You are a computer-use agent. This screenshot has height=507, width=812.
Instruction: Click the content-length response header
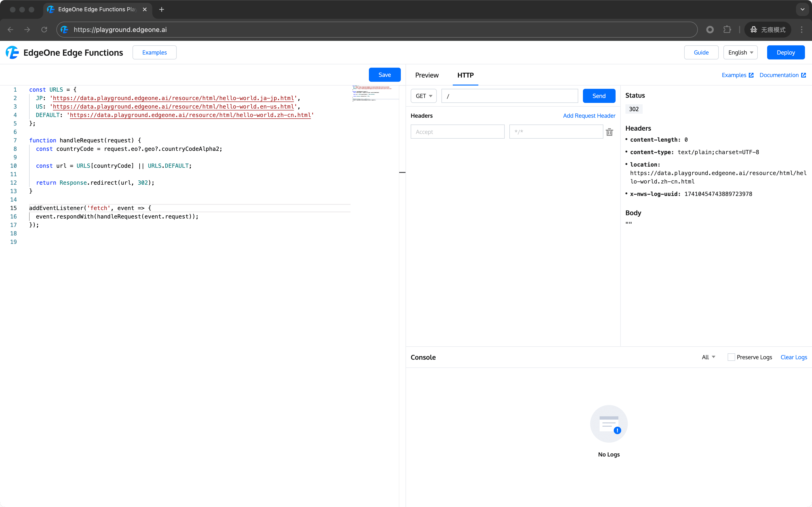pyautogui.click(x=659, y=140)
